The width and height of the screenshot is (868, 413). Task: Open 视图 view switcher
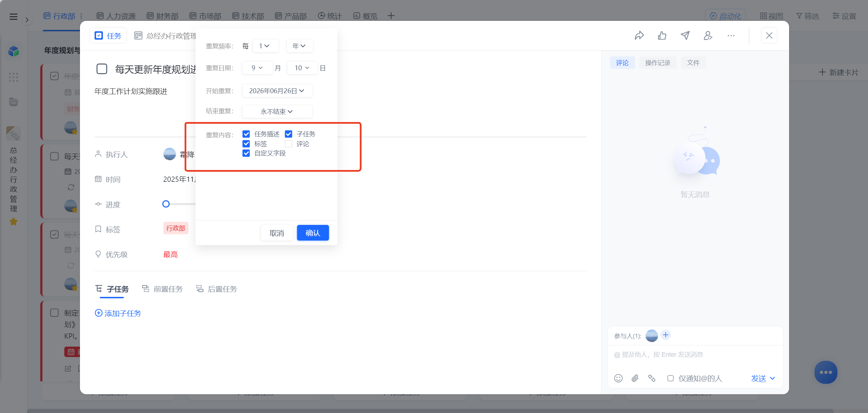pos(772,16)
